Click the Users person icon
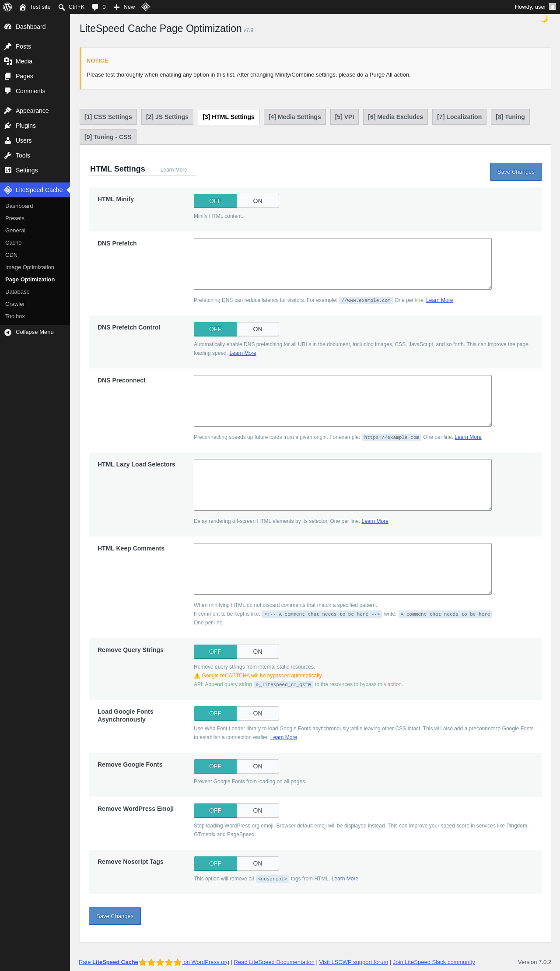The image size is (560, 971). [x=8, y=140]
